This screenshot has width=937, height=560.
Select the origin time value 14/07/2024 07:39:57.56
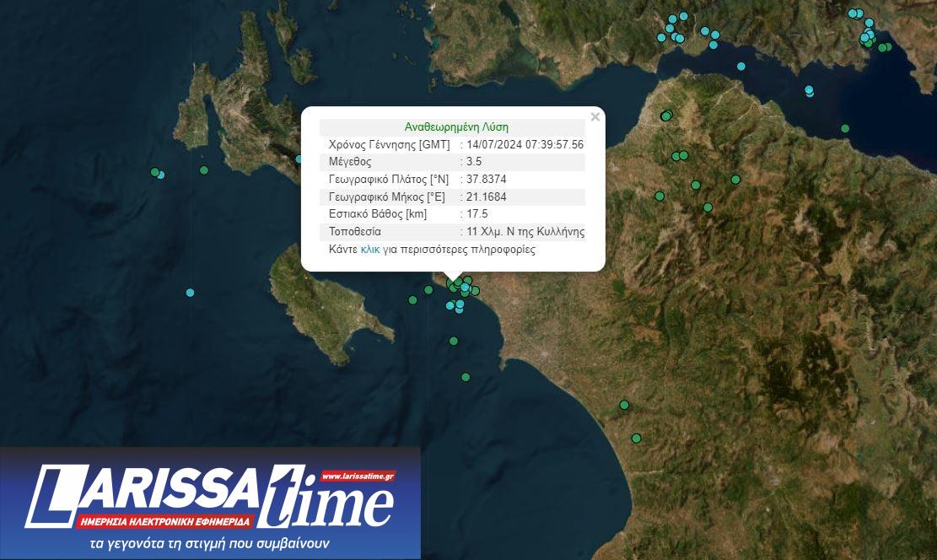[525, 144]
